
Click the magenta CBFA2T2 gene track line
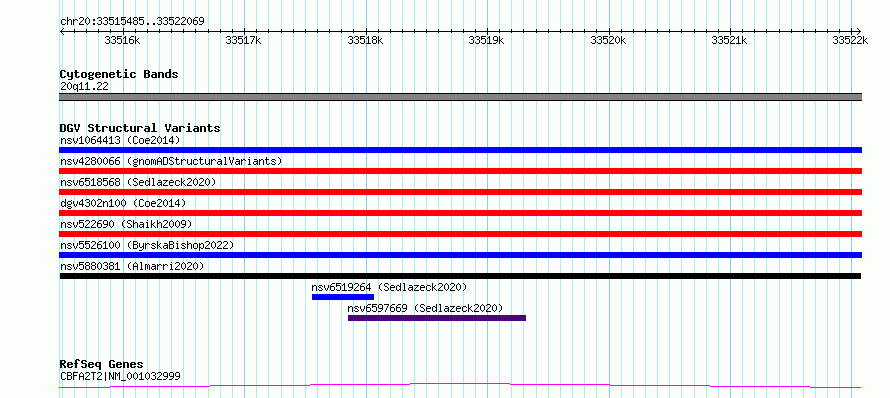tap(460, 386)
